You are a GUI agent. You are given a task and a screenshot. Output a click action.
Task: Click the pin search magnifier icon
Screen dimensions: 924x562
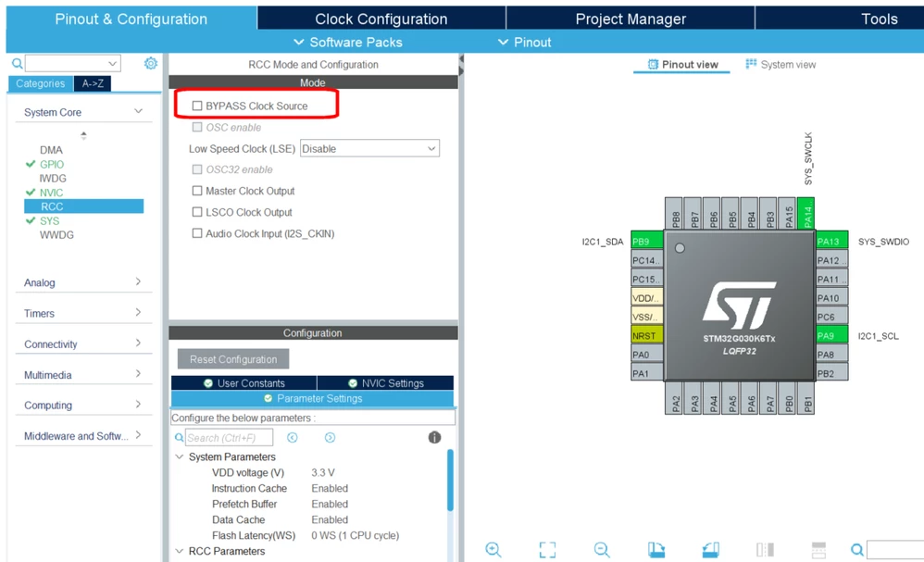[857, 550]
